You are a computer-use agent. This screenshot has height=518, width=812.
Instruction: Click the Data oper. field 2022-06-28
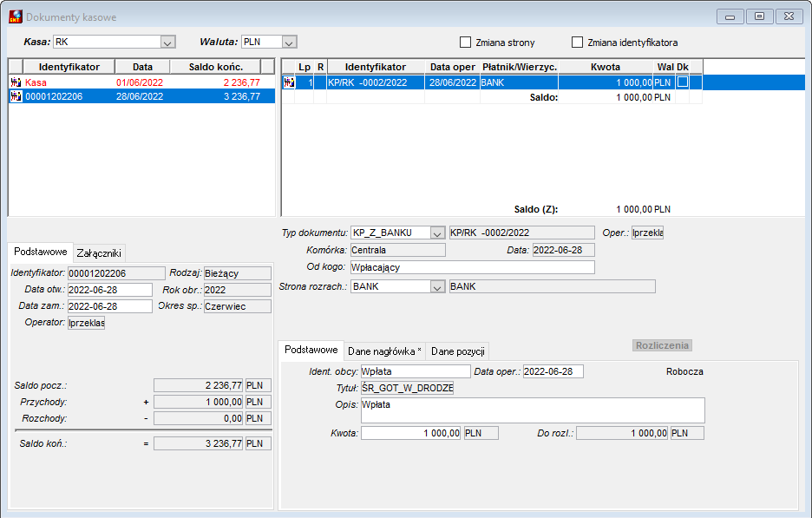pos(553,371)
